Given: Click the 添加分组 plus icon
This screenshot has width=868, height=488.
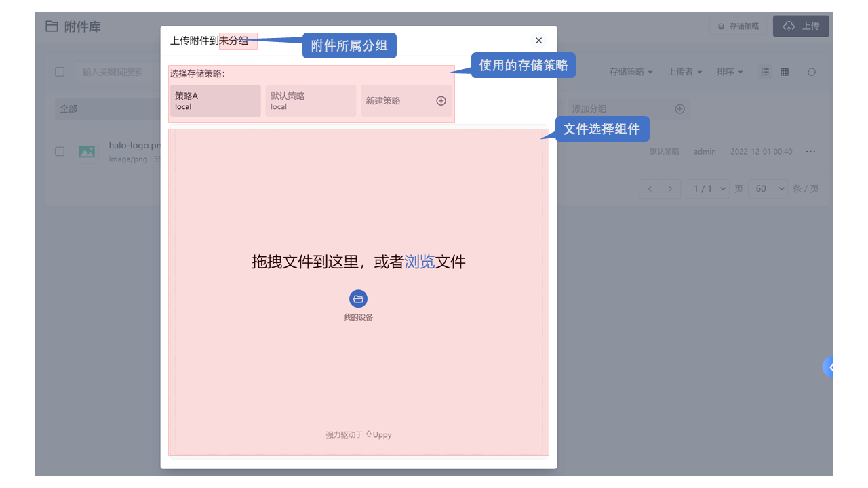Looking at the screenshot, I should [x=680, y=108].
